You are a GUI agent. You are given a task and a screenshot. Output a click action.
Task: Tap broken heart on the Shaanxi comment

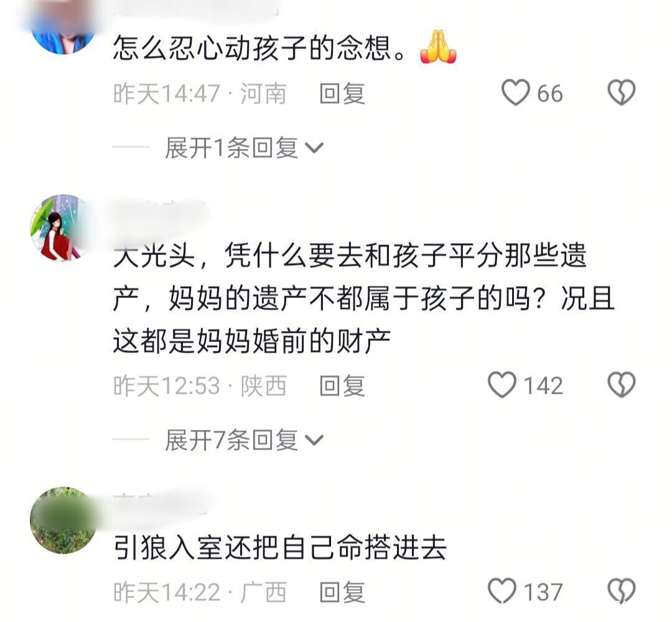[x=622, y=384]
